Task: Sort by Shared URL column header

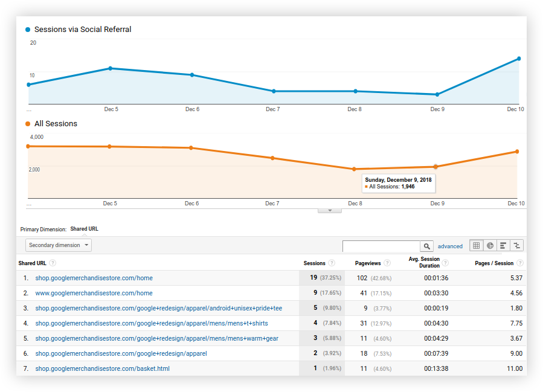Action: click(x=32, y=263)
